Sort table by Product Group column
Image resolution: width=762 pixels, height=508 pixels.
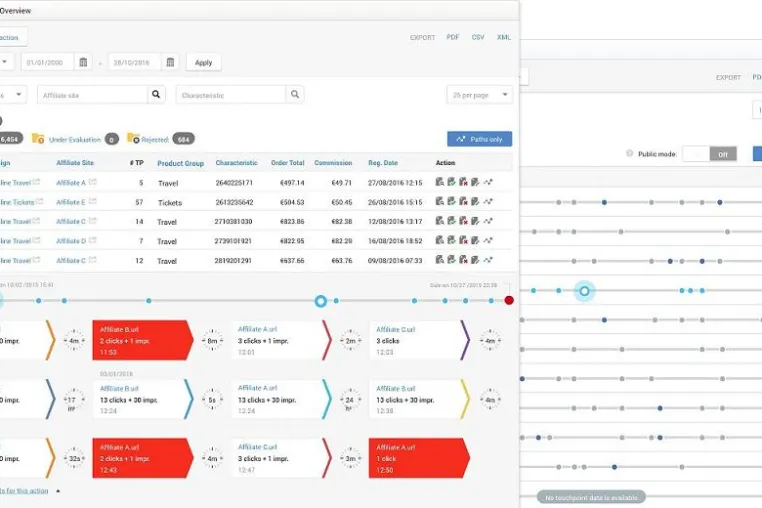click(180, 163)
